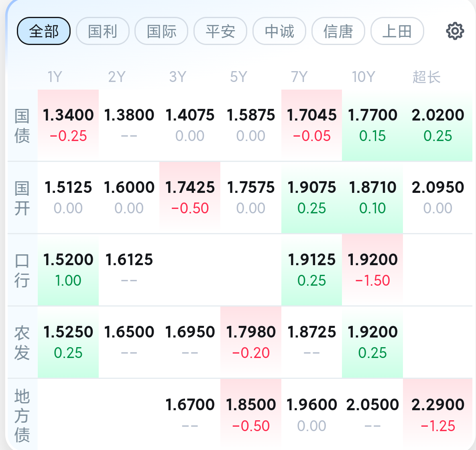Open the 口行 10Y cell with -1.50 change
This screenshot has width=476, height=450.
pyautogui.click(x=372, y=270)
